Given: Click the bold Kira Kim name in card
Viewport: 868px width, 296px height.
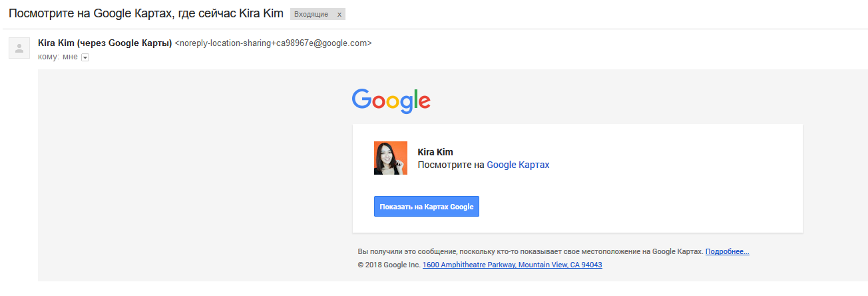Looking at the screenshot, I should 435,152.
